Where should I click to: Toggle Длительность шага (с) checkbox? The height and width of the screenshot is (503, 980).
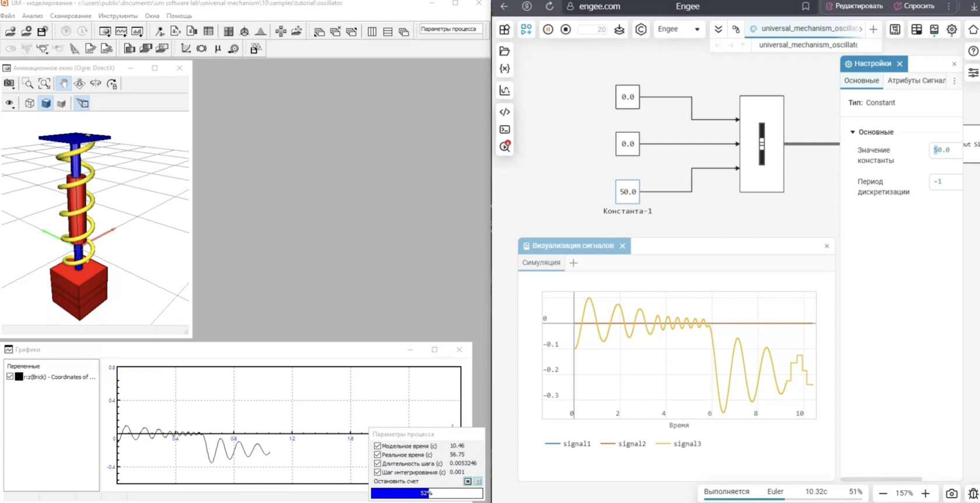click(377, 463)
